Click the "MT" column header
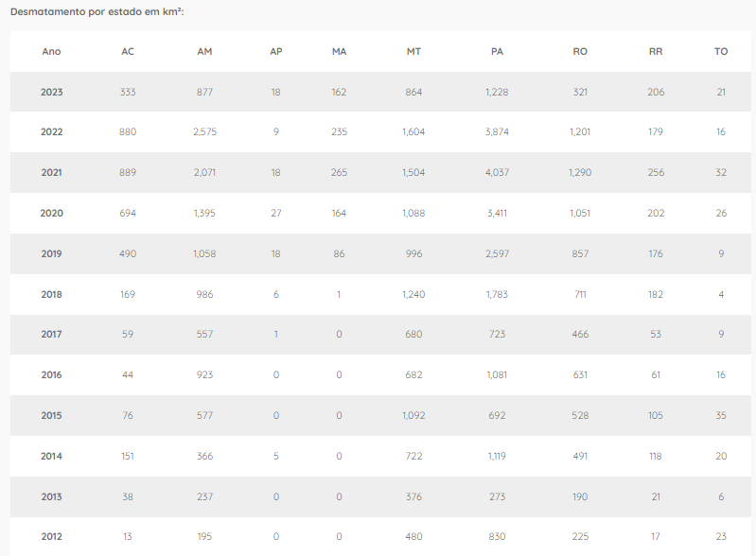The height and width of the screenshot is (556, 756). click(413, 51)
